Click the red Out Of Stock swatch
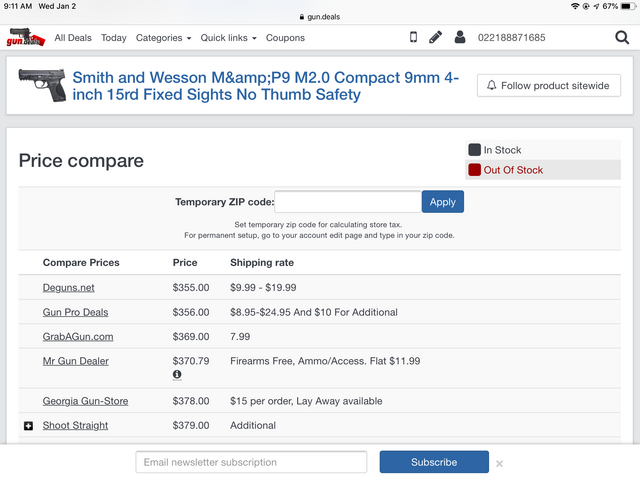 [x=474, y=170]
